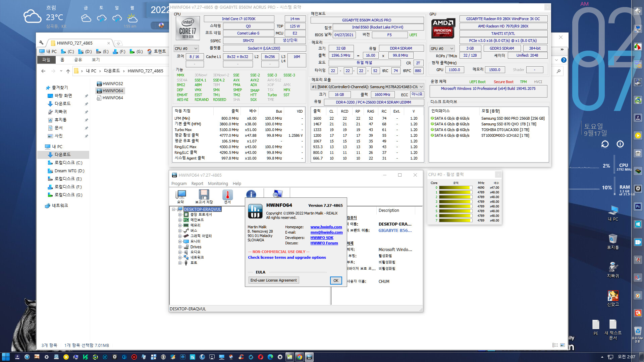The image size is (644, 362).
Task: Open the 토렌트 shortcut in Explorer drive bar
Action: coord(157,51)
